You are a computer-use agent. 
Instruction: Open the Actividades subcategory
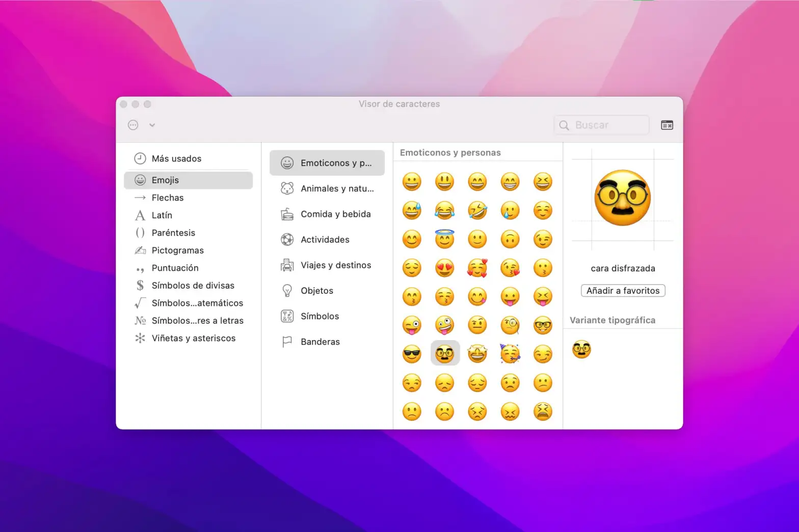pos(327,239)
